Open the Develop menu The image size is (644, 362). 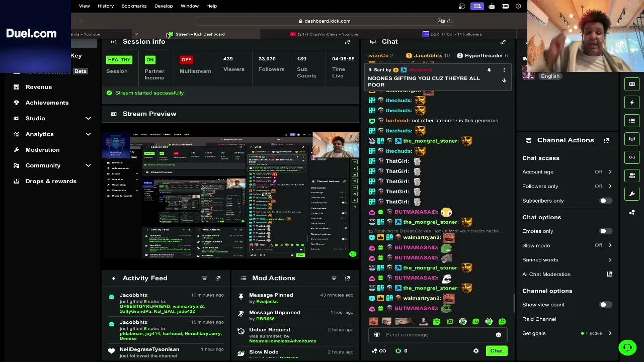[x=164, y=6]
